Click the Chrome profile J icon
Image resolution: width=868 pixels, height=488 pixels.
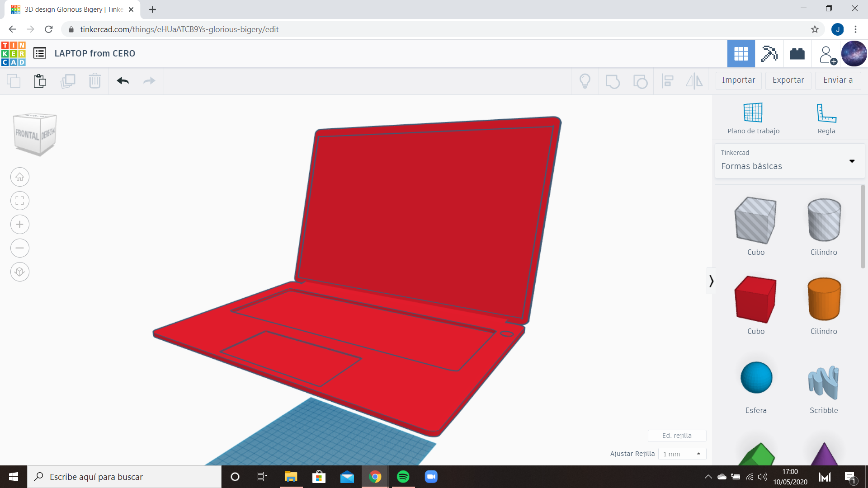click(838, 29)
